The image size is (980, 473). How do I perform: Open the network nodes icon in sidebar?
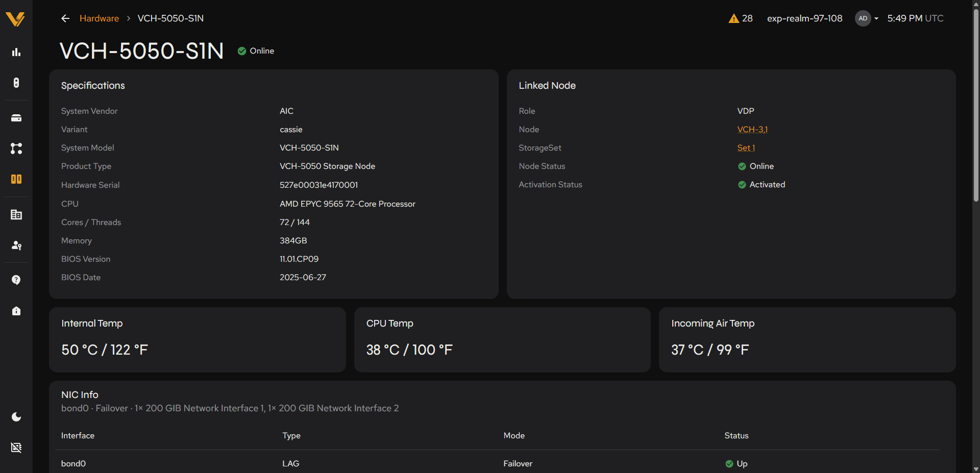click(16, 148)
